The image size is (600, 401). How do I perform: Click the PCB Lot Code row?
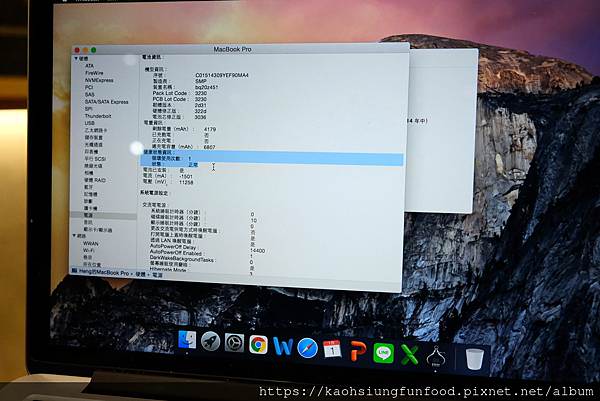click(179, 99)
